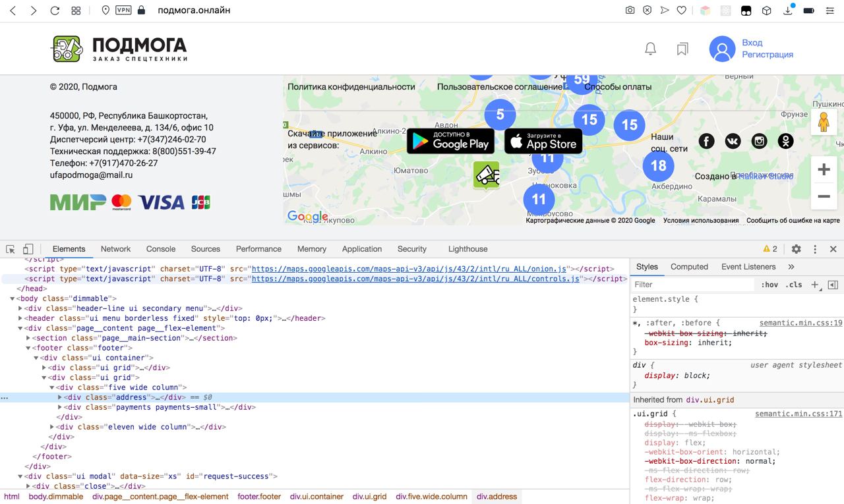Open the DevTools settings gear
The image size is (844, 504).
pos(797,249)
